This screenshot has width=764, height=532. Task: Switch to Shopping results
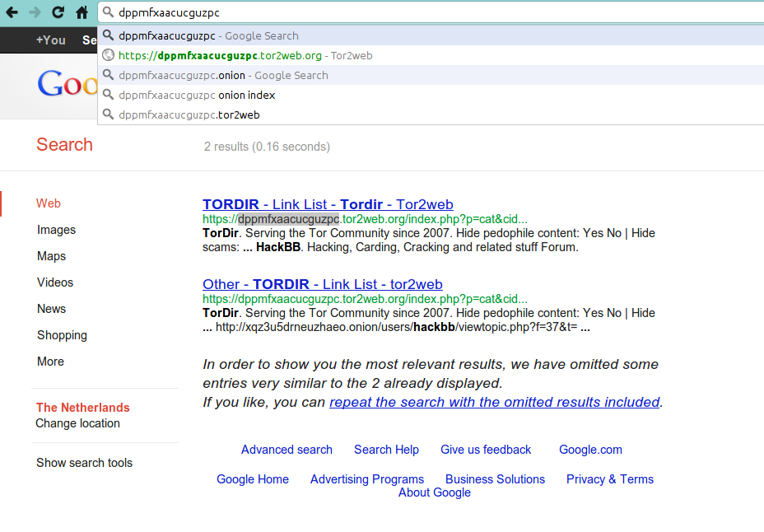pos(62,335)
